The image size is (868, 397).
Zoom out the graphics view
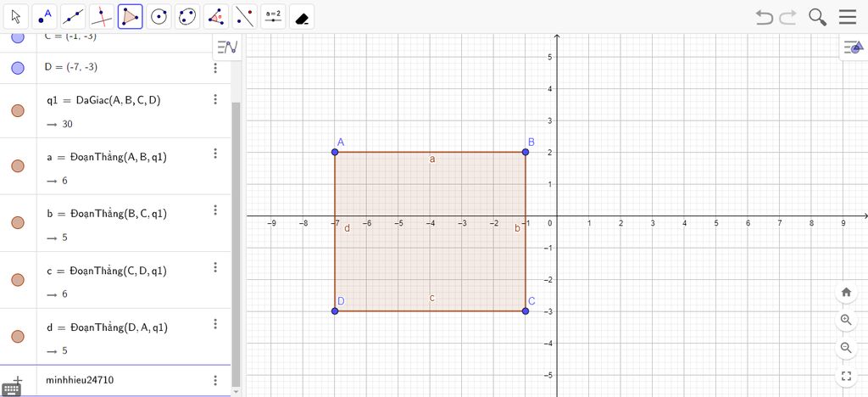pos(846,348)
